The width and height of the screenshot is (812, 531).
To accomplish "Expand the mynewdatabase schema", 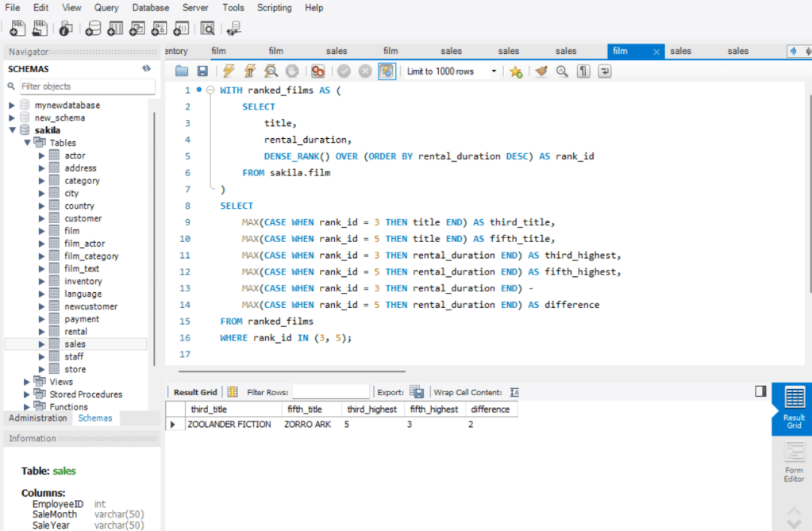I will (12, 105).
